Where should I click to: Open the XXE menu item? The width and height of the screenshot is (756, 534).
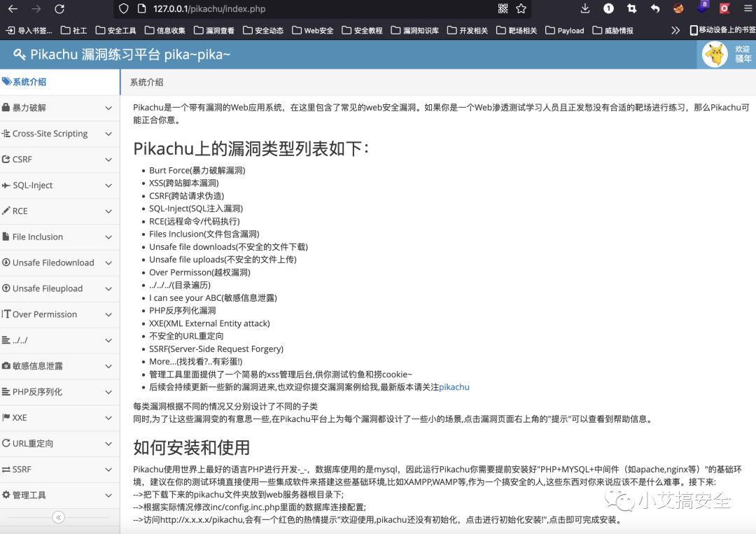point(59,418)
